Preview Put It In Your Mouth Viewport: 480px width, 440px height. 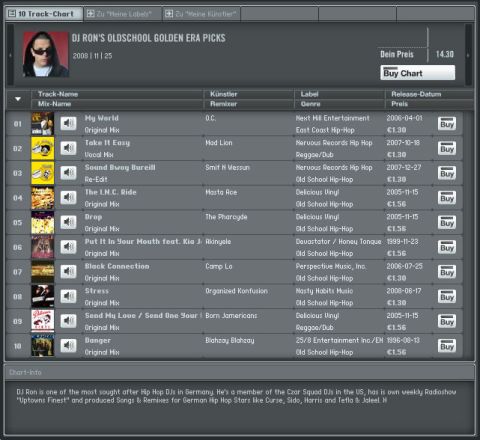pyautogui.click(x=68, y=247)
